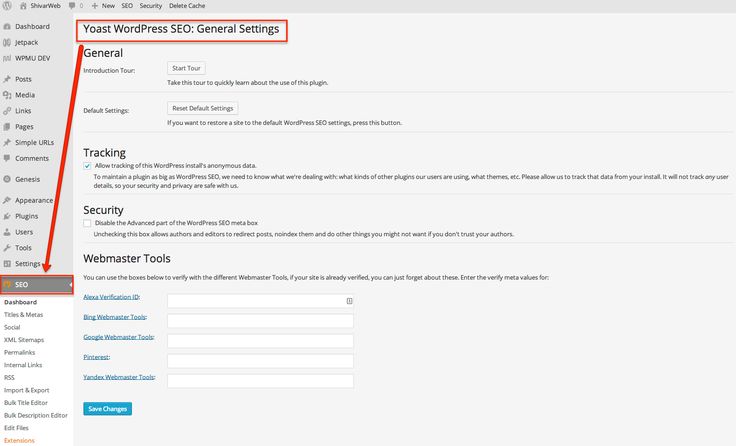This screenshot has height=446, width=736.
Task: Click the Appearance paintbrush icon
Action: click(7, 200)
